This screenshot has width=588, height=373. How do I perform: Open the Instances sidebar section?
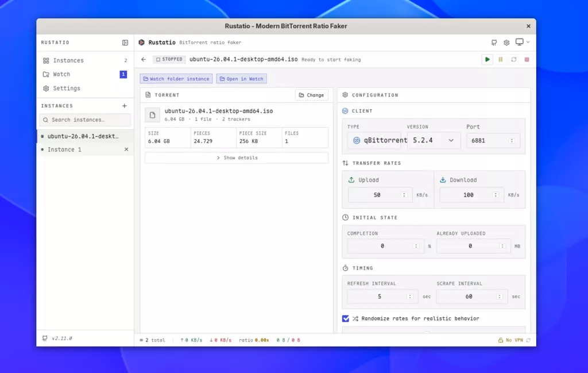(x=85, y=60)
